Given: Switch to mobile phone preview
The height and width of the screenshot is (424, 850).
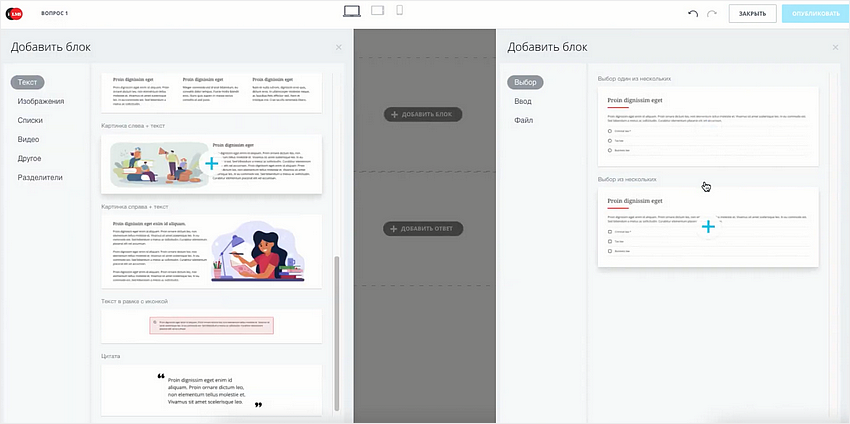Looking at the screenshot, I should pyautogui.click(x=400, y=10).
